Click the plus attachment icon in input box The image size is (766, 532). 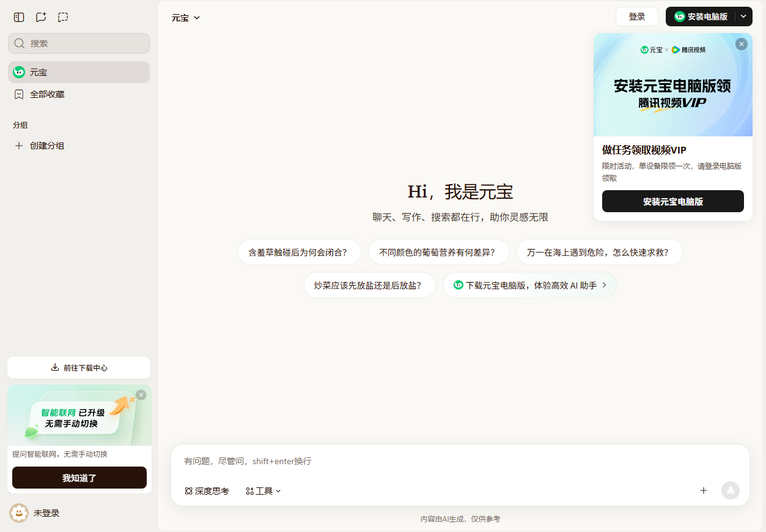click(704, 490)
